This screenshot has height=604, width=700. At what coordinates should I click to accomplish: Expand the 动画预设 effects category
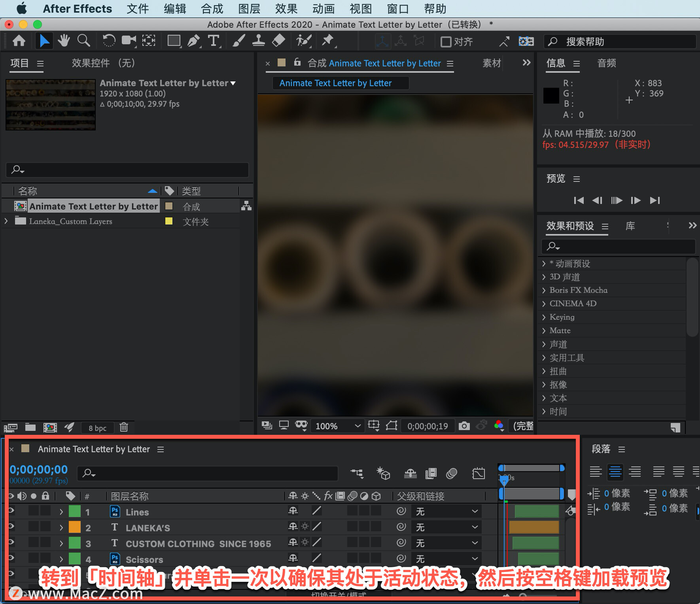[x=544, y=264]
